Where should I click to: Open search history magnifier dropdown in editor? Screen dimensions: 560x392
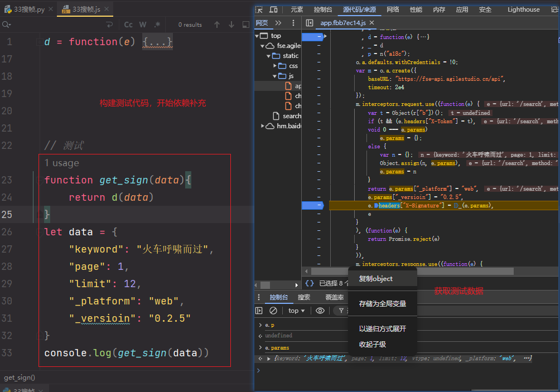coord(7,25)
